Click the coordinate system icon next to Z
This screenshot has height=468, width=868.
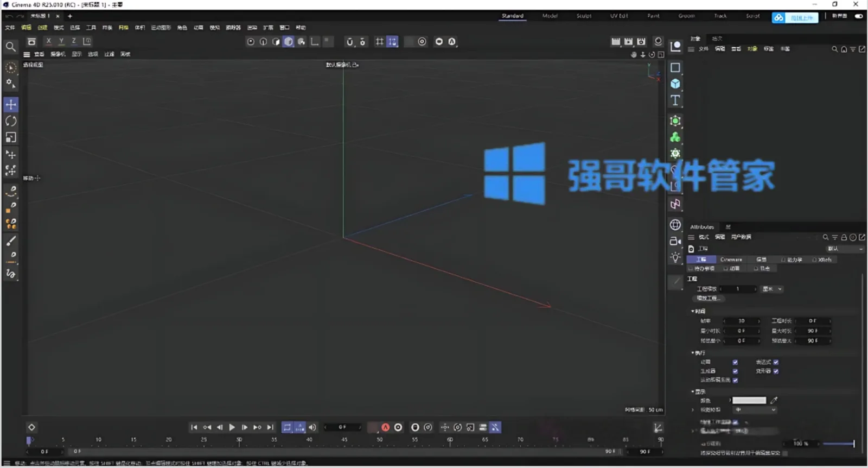click(87, 41)
